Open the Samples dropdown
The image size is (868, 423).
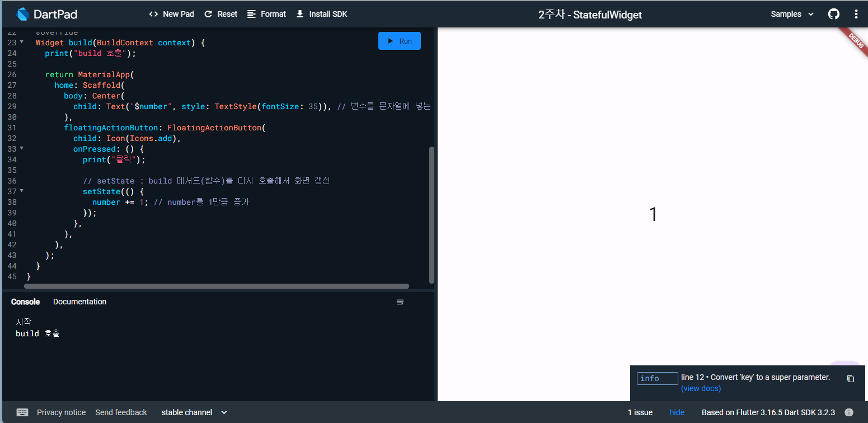pyautogui.click(x=792, y=14)
